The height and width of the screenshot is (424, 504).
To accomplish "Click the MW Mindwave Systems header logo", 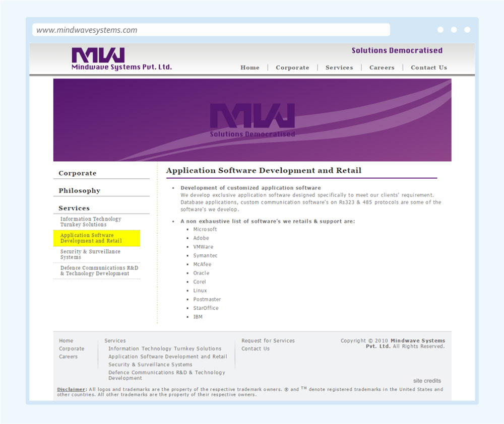I will coord(121,59).
